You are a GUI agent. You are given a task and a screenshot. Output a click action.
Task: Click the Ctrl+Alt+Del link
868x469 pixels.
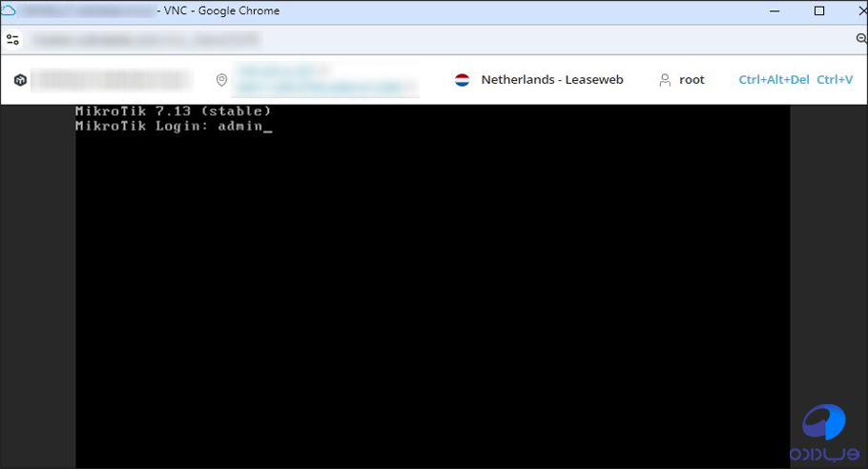774,80
